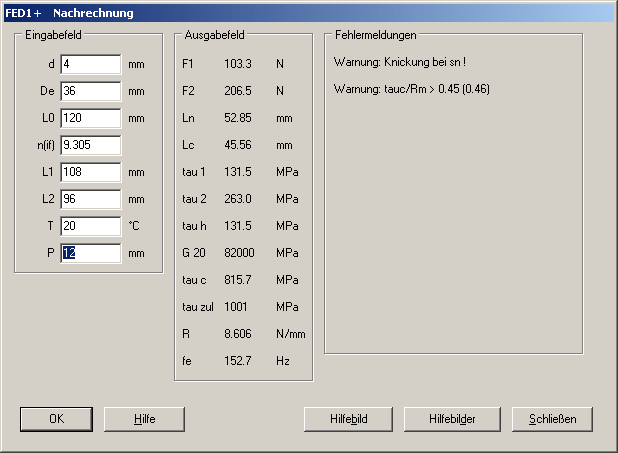The width and height of the screenshot is (618, 453).
Task: Click the fe frequency value 152.7
Action: pos(237,361)
